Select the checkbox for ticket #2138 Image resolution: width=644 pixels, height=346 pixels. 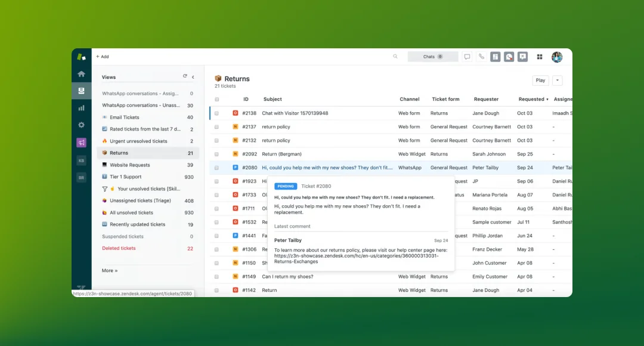click(x=216, y=113)
